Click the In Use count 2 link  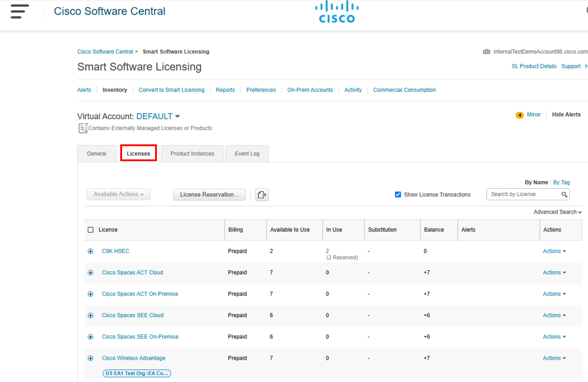tap(328, 251)
